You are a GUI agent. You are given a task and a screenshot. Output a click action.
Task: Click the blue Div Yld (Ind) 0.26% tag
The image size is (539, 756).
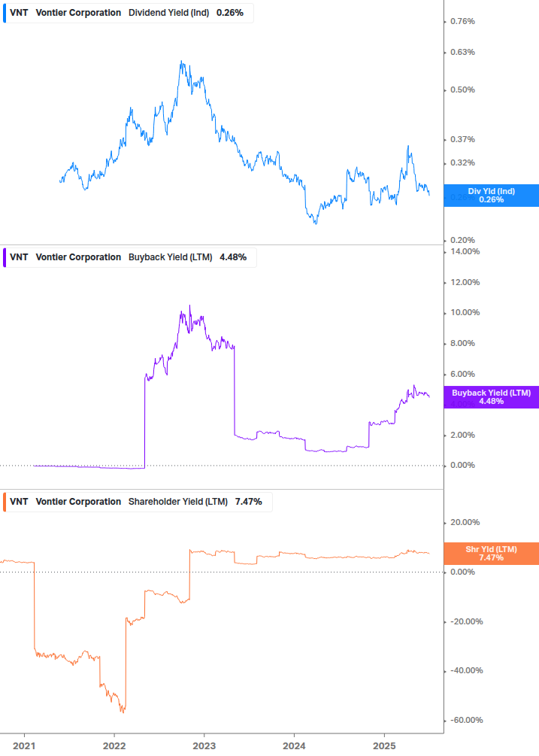point(492,196)
